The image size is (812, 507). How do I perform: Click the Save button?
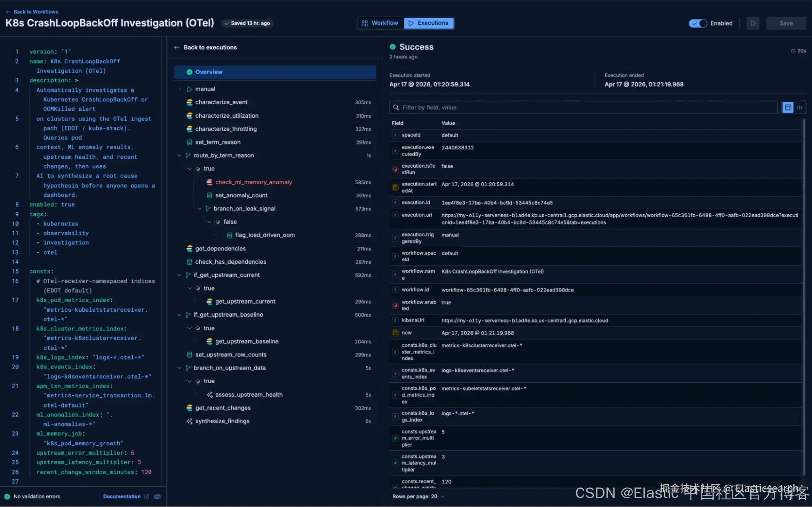coord(786,23)
